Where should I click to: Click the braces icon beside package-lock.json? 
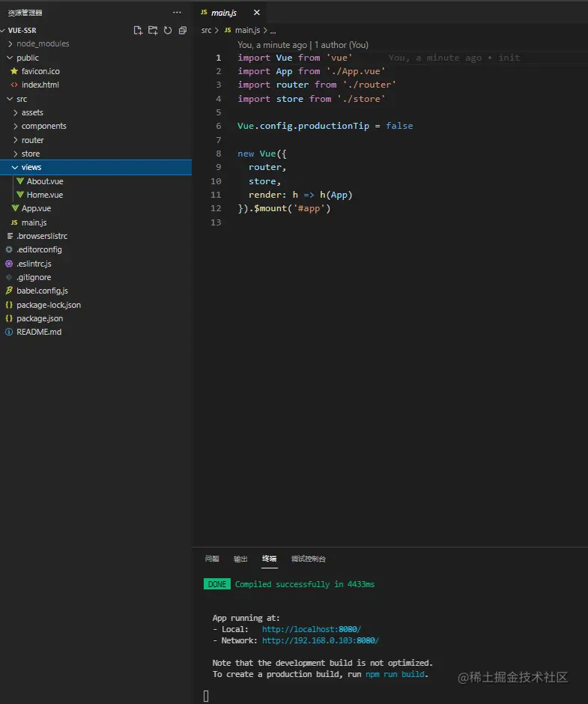tap(8, 305)
